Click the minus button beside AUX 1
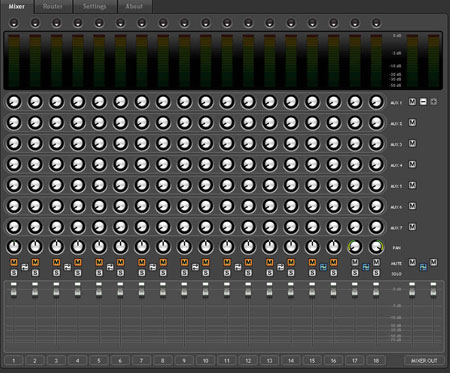 coord(423,102)
